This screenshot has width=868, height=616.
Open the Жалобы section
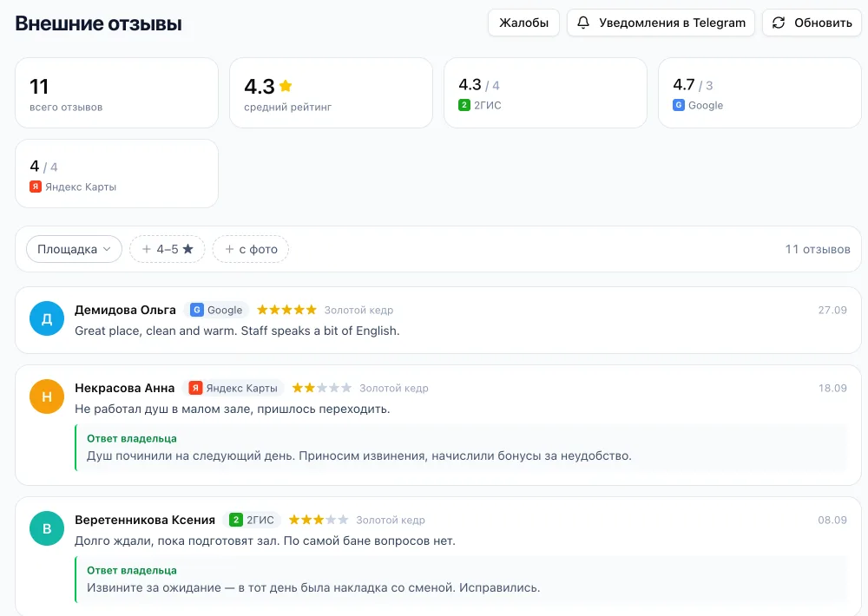coord(523,23)
